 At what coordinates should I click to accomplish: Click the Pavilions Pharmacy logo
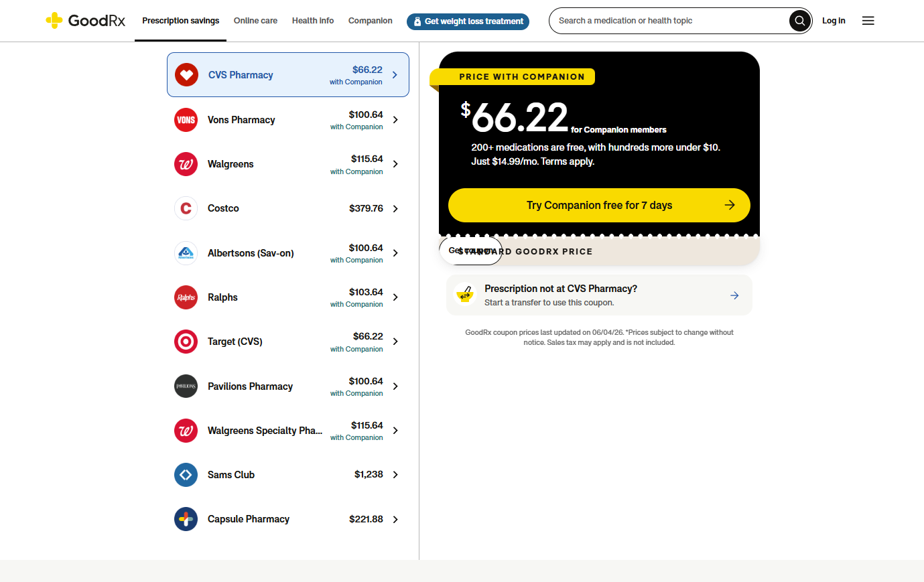point(186,386)
